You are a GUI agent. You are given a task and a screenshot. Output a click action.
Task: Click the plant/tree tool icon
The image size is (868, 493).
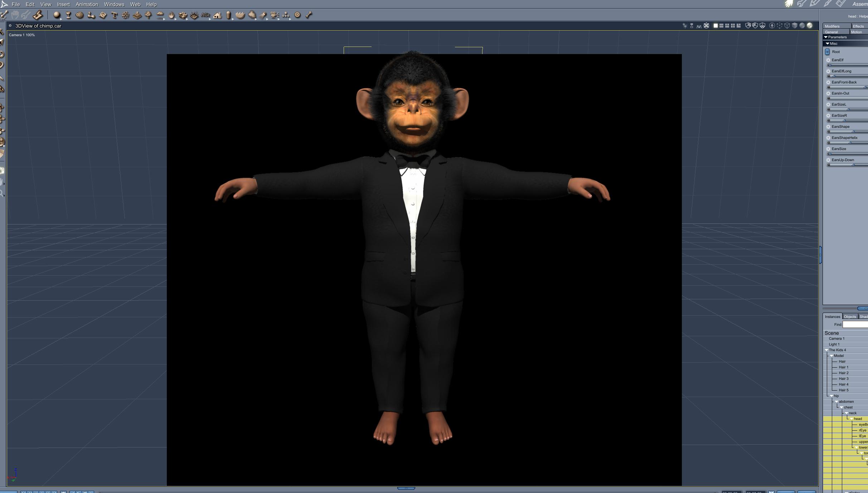tap(148, 15)
